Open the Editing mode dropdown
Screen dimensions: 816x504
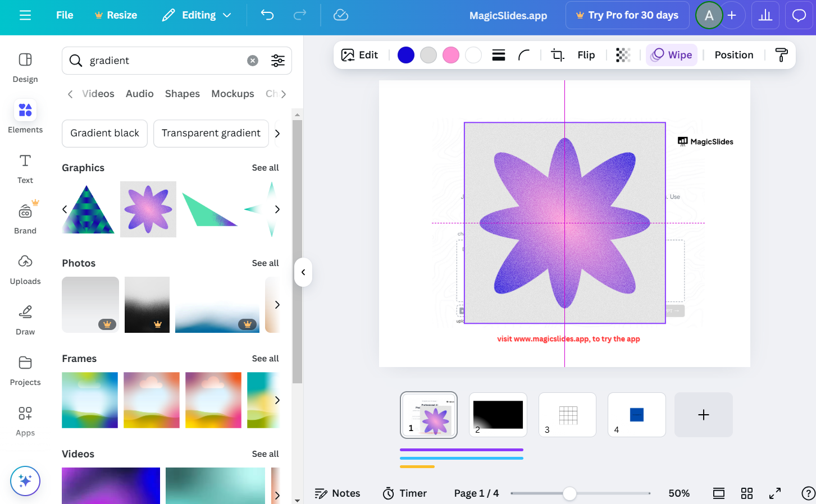[x=197, y=15]
